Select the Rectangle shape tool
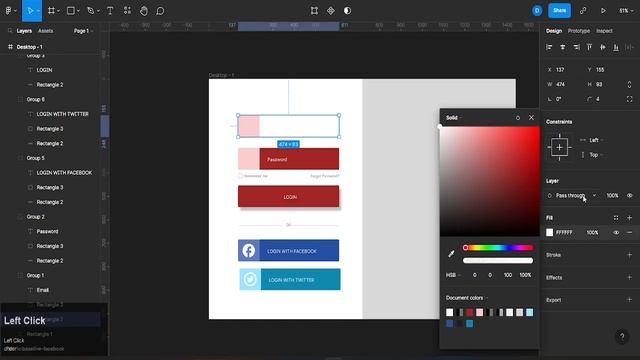Screen dimensions: 640x360 71,11
